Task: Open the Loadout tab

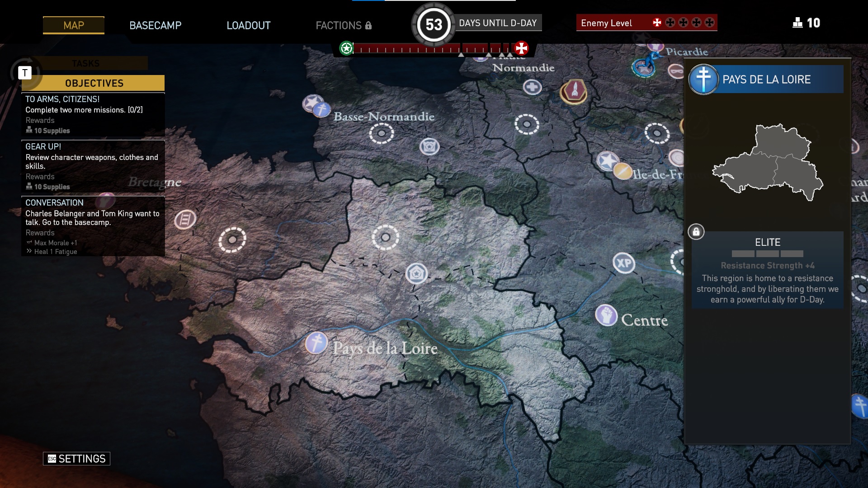Action: [248, 25]
